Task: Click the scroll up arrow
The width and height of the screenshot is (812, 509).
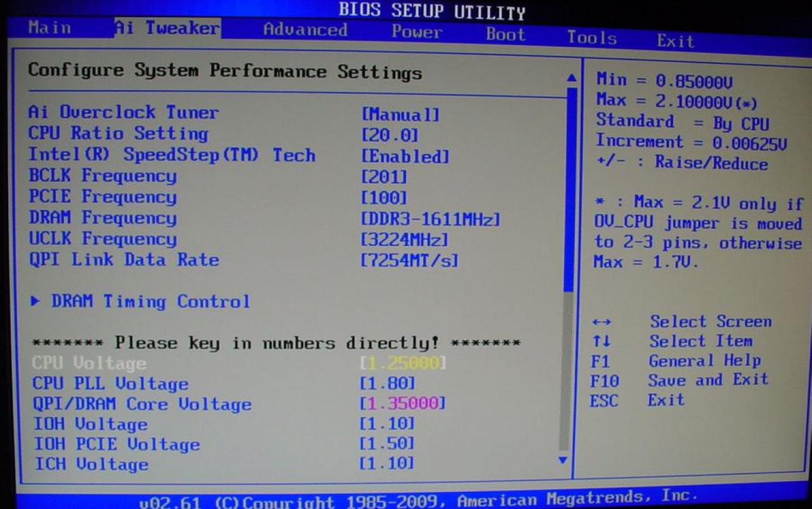Action: point(571,78)
